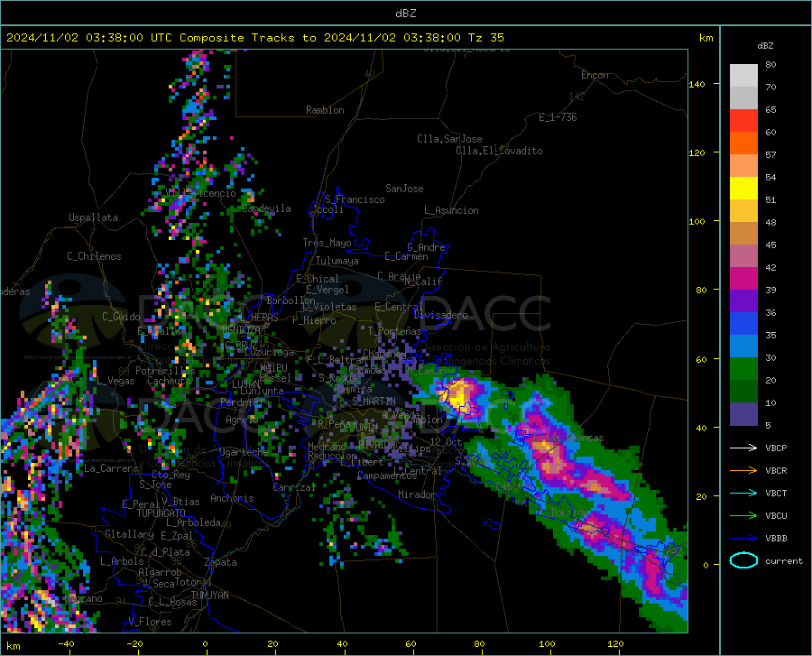Click the yellow 51 dBZ color swatch

(743, 189)
